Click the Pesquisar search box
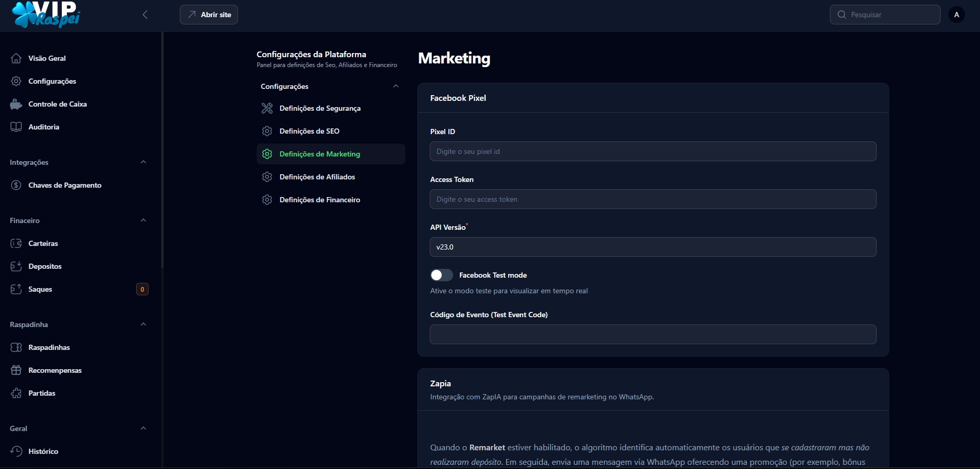 coord(885,15)
